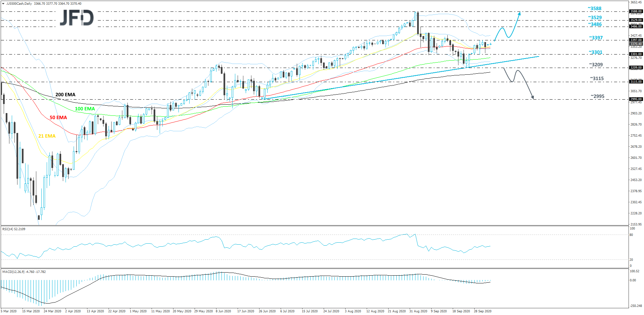Click the 13 Apr 2020 date label
Image resolution: width=644 pixels, height=315 pixels.
[x=95, y=311]
